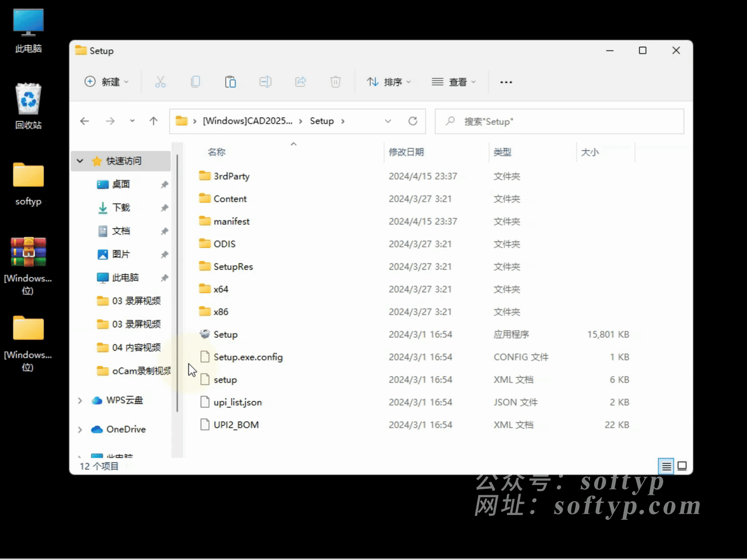Open the 查看 dropdown
Screen dimensions: 747x560
(454, 82)
